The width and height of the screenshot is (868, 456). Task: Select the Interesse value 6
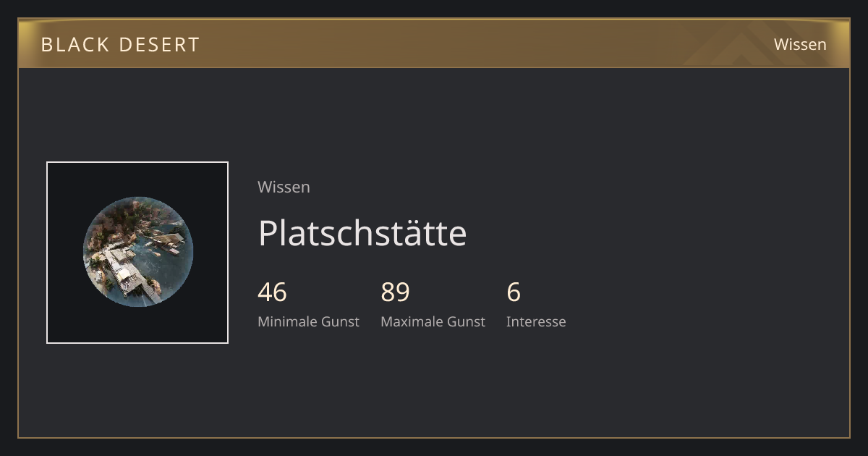click(514, 292)
